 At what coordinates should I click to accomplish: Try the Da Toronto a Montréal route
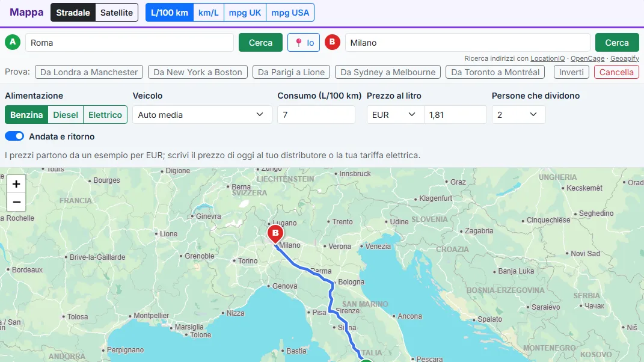495,72
